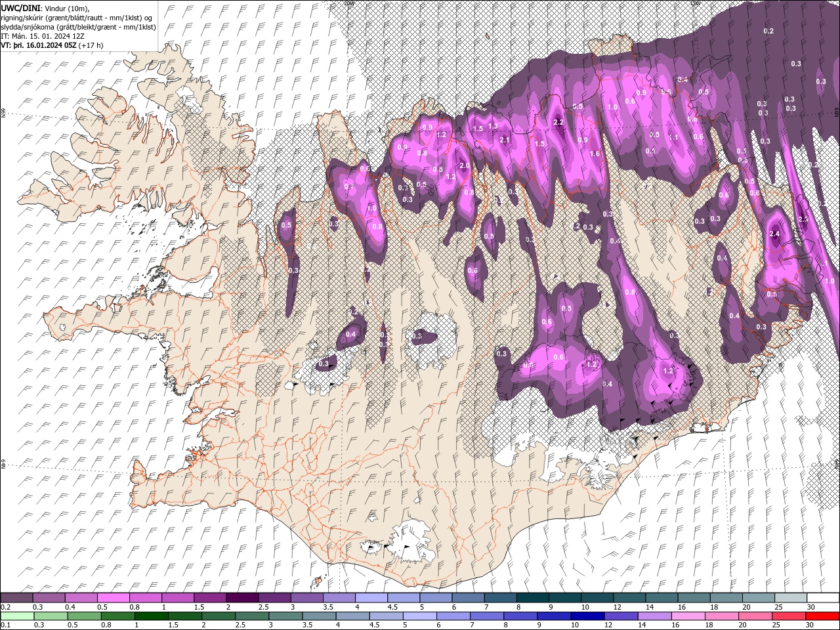Click the 2.4 precipitation value on the map
The height and width of the screenshot is (630, 840).
[774, 234]
